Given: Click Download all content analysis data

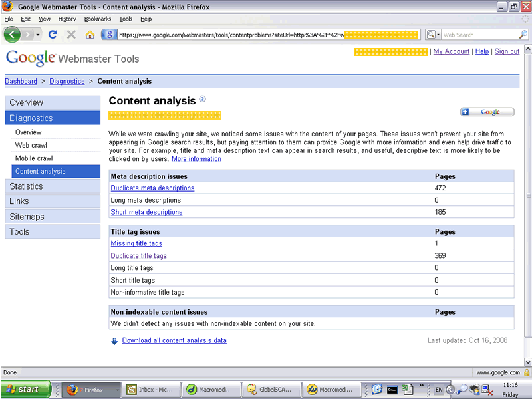Looking at the screenshot, I should pos(174,340).
